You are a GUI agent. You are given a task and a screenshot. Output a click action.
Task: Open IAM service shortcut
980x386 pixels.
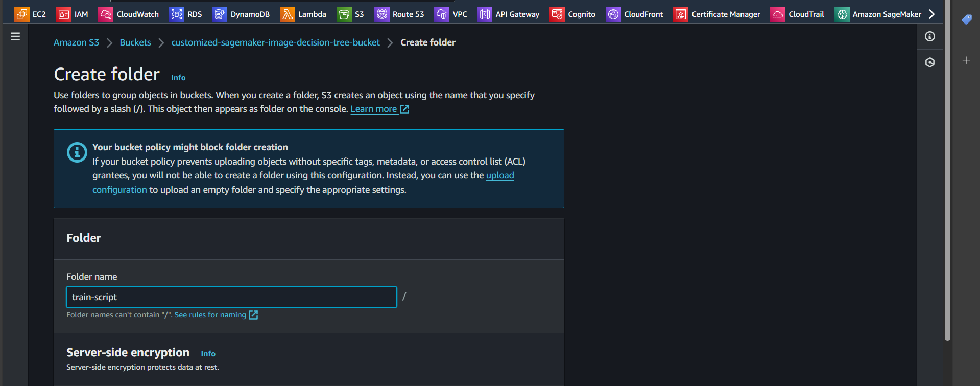(x=72, y=14)
